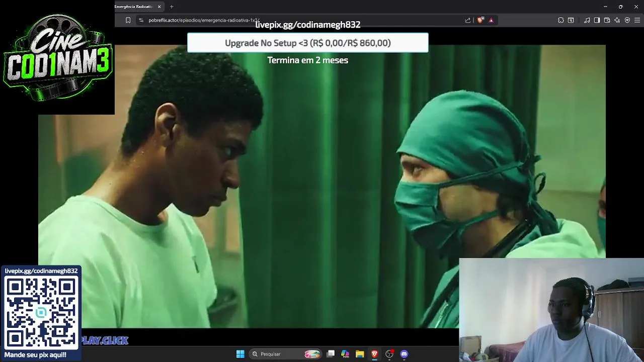644x362 pixels.
Task: Click the extension icon next to puzzle icon
Action: [571, 20]
